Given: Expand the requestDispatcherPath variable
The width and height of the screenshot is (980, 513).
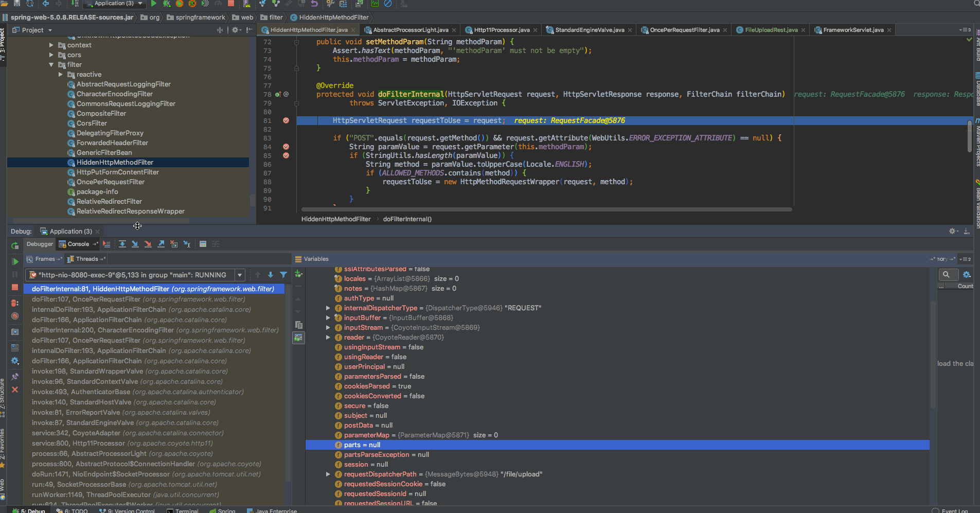Looking at the screenshot, I should click(328, 474).
